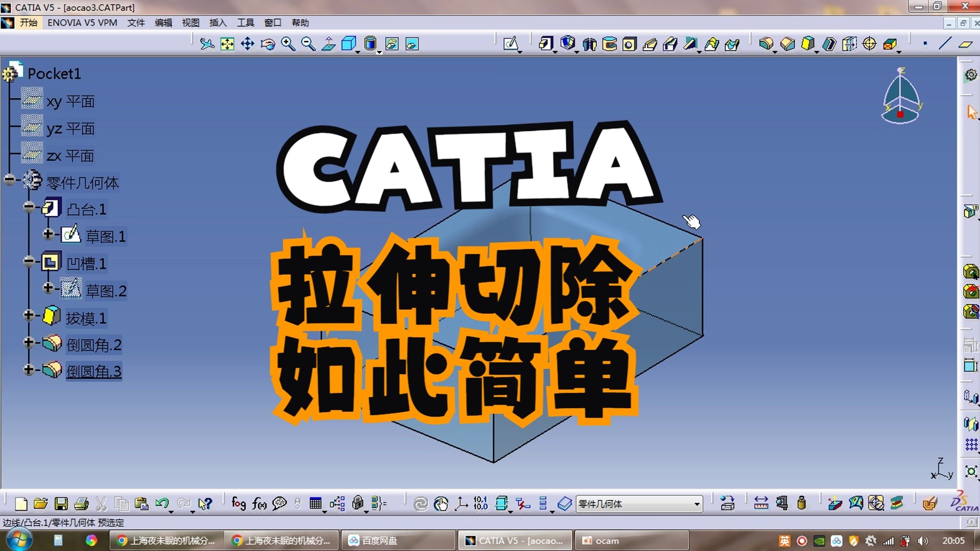
Task: Select the Chamfer tool icon
Action: point(788,44)
